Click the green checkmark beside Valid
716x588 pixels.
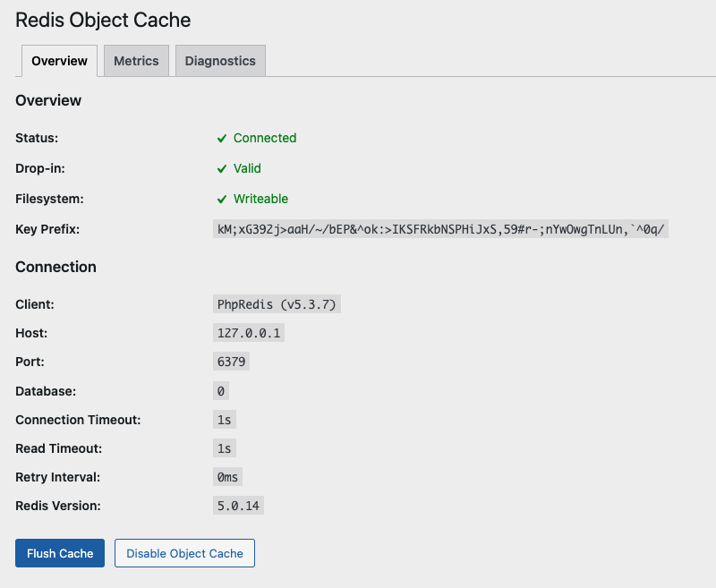pyautogui.click(x=222, y=169)
